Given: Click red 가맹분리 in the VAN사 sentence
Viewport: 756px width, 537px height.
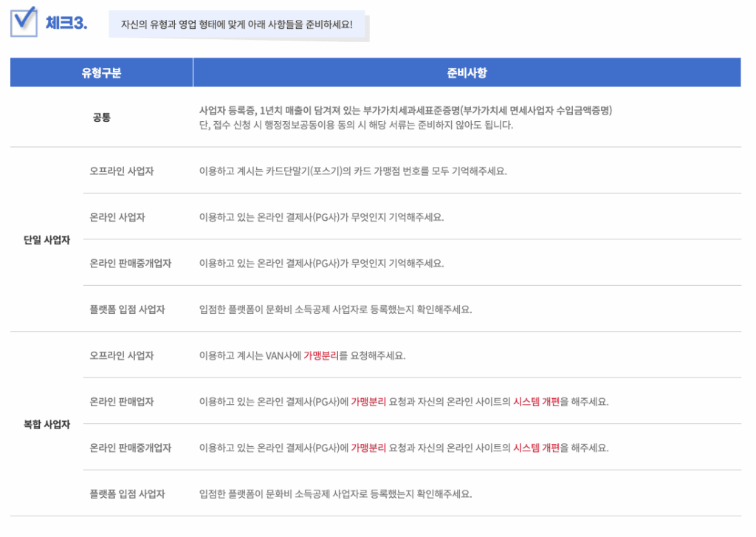Looking at the screenshot, I should (321, 355).
